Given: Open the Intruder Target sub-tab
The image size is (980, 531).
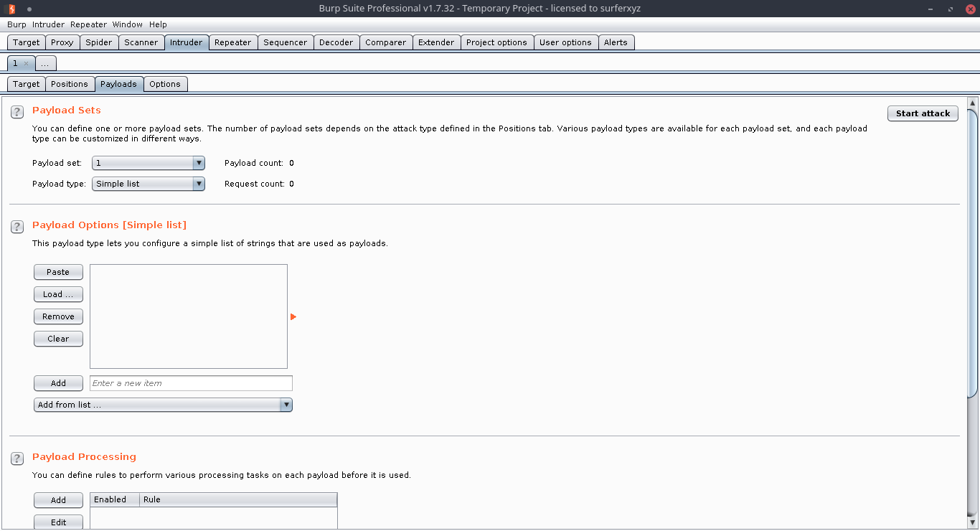Looking at the screenshot, I should (27, 84).
